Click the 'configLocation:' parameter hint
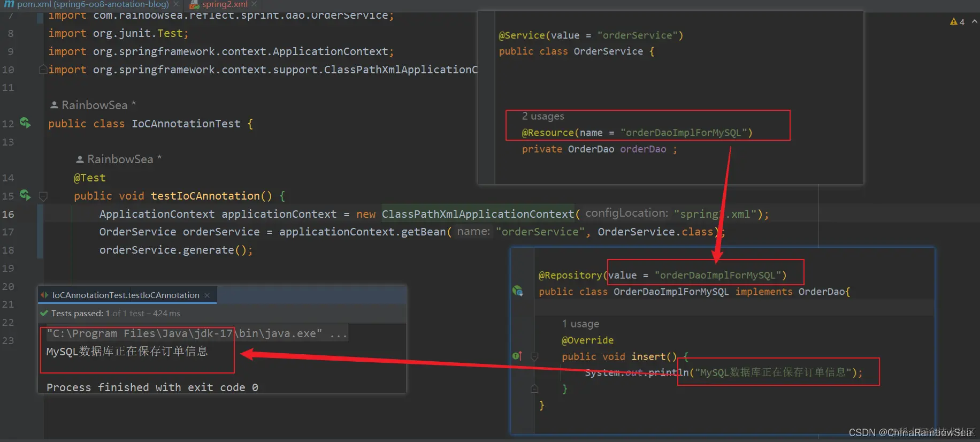Screen dimensions: 980x442 tap(626, 213)
